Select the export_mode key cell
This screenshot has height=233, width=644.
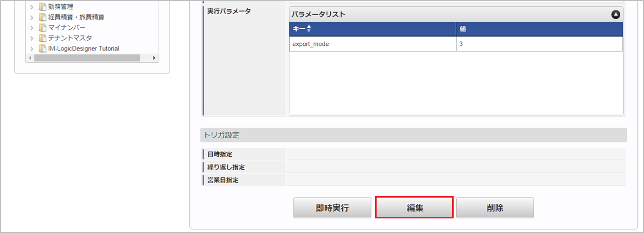[372, 44]
